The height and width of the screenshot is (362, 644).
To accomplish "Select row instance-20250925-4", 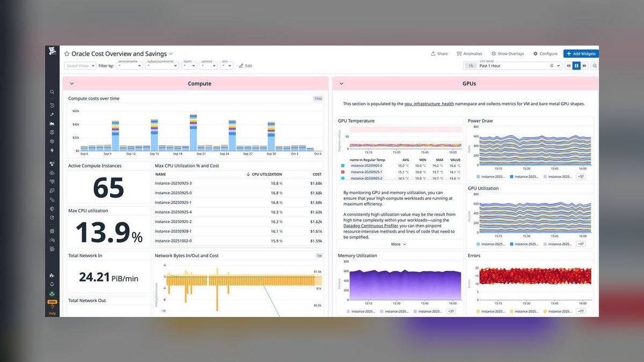I will [x=238, y=212].
